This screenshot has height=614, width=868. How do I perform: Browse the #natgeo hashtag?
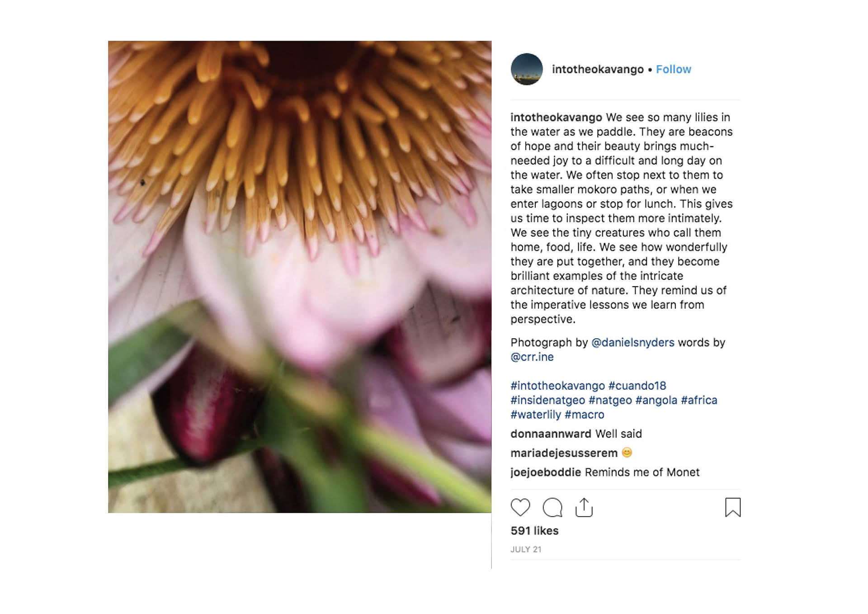click(610, 400)
